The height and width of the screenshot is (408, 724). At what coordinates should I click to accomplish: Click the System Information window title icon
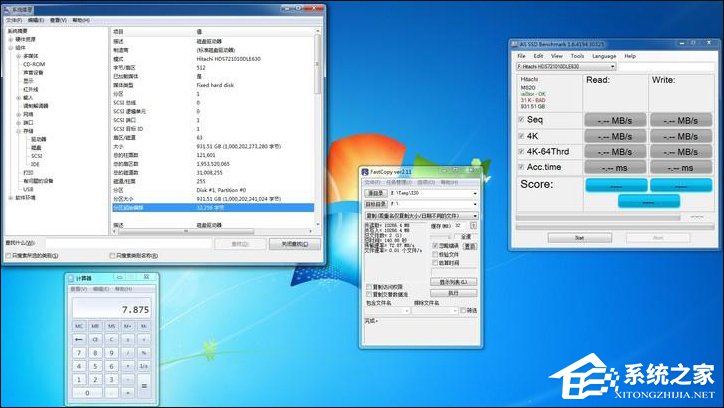pos(6,10)
